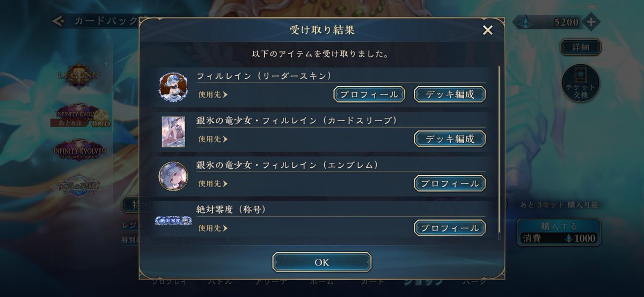Confirm with the OK button
Image resolution: width=644 pixels, height=297 pixels.
click(321, 262)
